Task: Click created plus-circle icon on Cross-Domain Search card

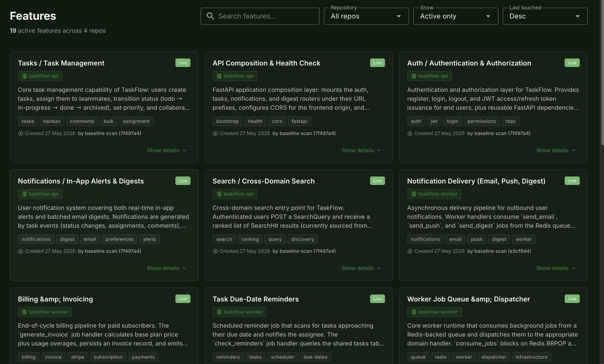Action: tap(215, 251)
